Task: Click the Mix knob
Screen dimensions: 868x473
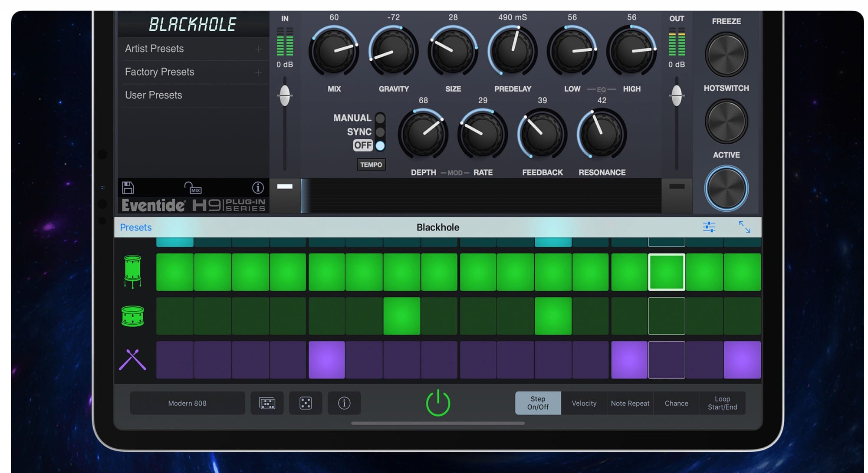Action: (x=334, y=51)
